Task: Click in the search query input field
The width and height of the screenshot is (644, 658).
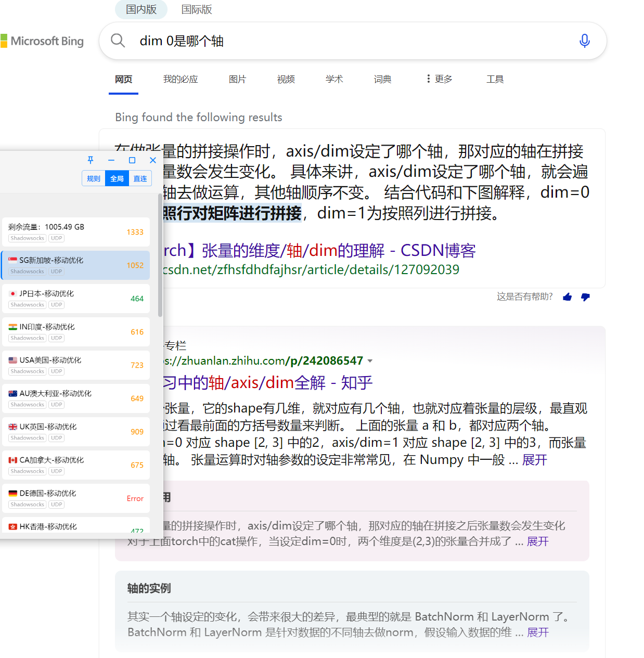Action: coord(354,41)
